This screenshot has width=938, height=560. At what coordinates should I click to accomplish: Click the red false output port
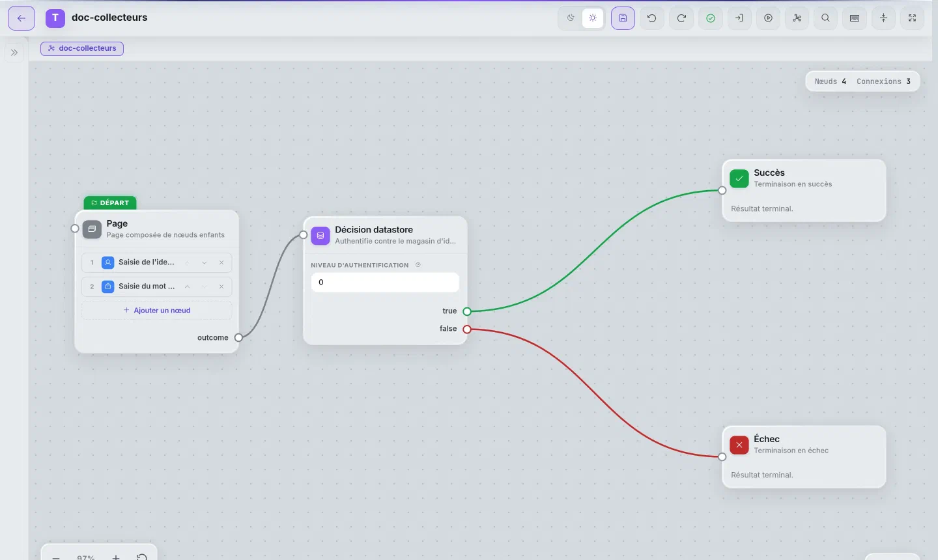(467, 329)
